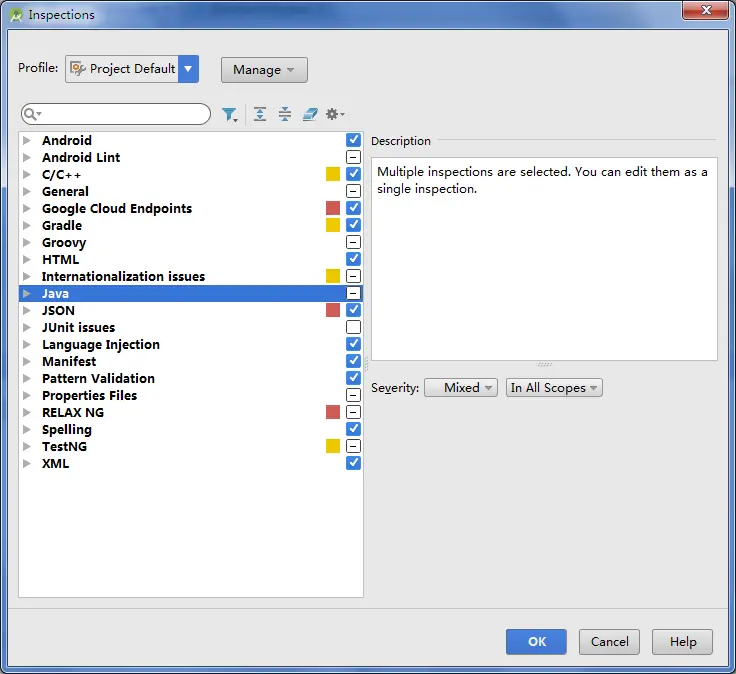Screen dimensions: 736x674
Task: Select the Pattern Validation tree row
Action: point(191,378)
